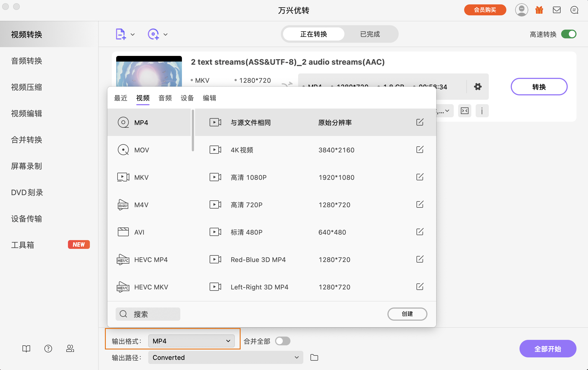Open output folder icon

[x=314, y=357]
